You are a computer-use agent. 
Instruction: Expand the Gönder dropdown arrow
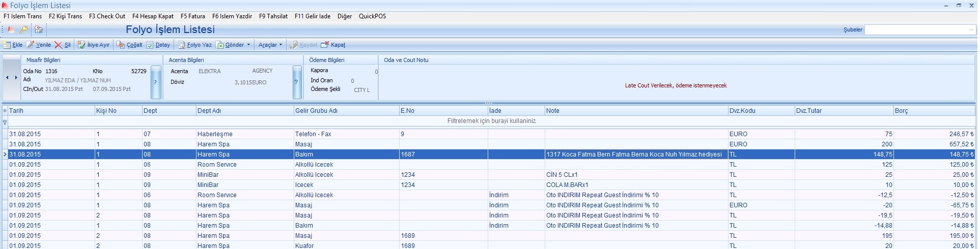(248, 45)
